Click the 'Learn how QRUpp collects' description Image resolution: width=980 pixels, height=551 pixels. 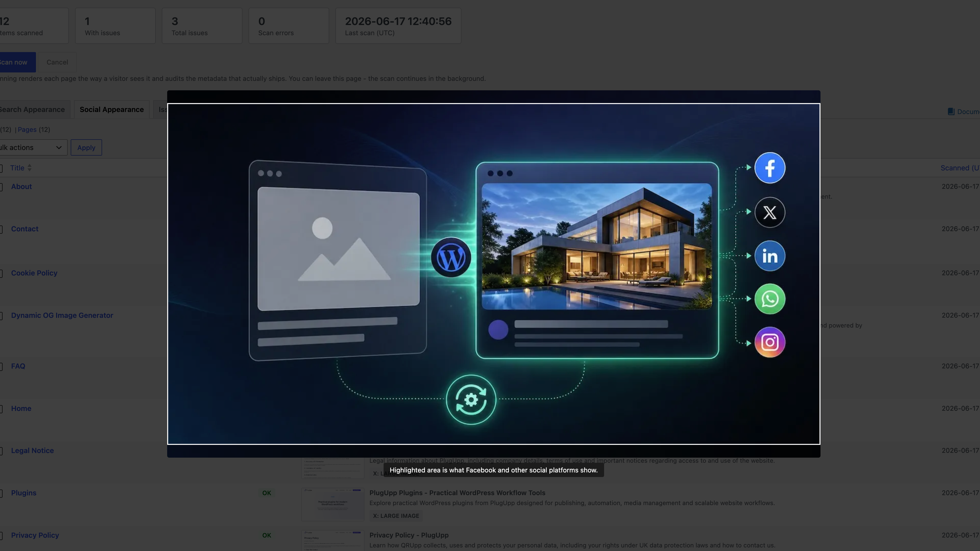pos(572,546)
